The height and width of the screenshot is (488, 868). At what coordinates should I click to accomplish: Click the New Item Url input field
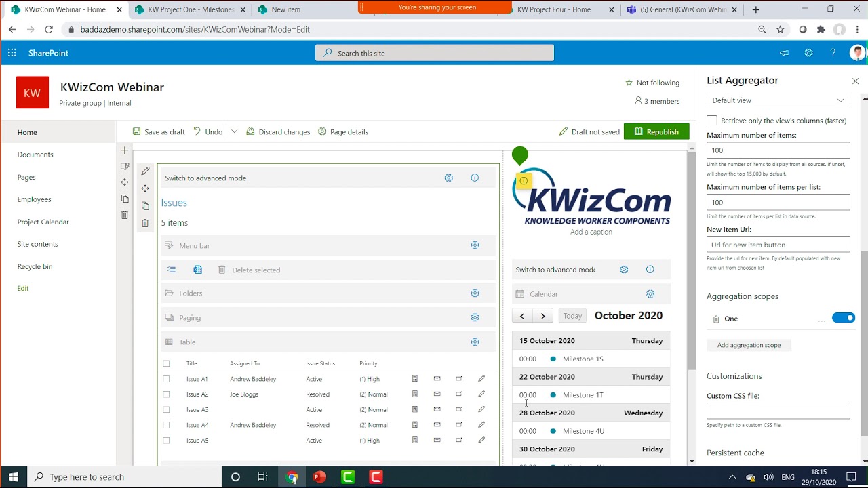click(778, 245)
